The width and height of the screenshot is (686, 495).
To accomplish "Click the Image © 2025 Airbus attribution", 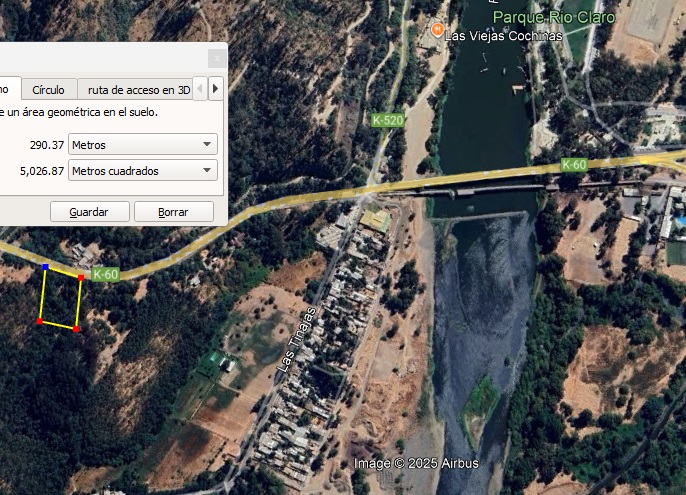I will (416, 463).
